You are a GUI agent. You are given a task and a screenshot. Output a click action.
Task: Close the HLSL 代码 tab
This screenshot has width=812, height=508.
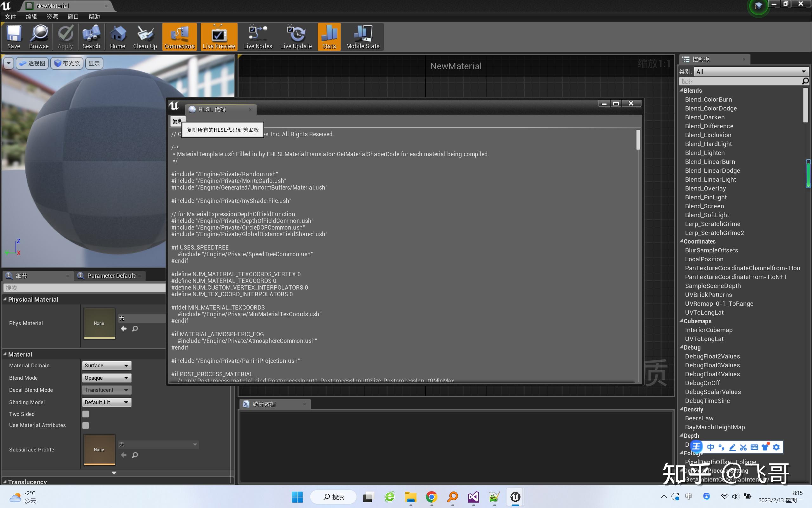(x=250, y=110)
